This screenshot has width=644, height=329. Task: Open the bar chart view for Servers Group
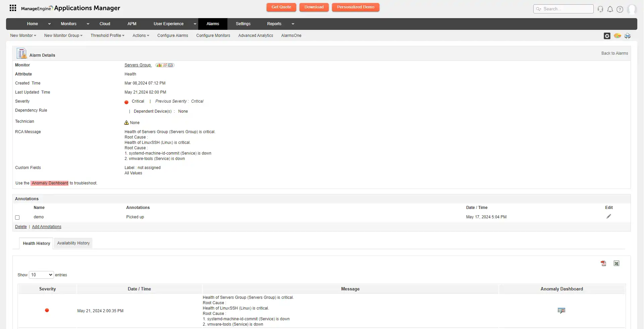159,65
